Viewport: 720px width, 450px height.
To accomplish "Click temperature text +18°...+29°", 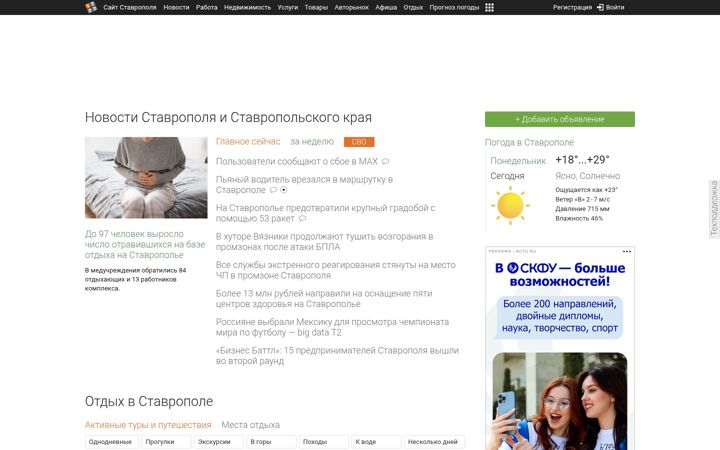I will click(582, 160).
